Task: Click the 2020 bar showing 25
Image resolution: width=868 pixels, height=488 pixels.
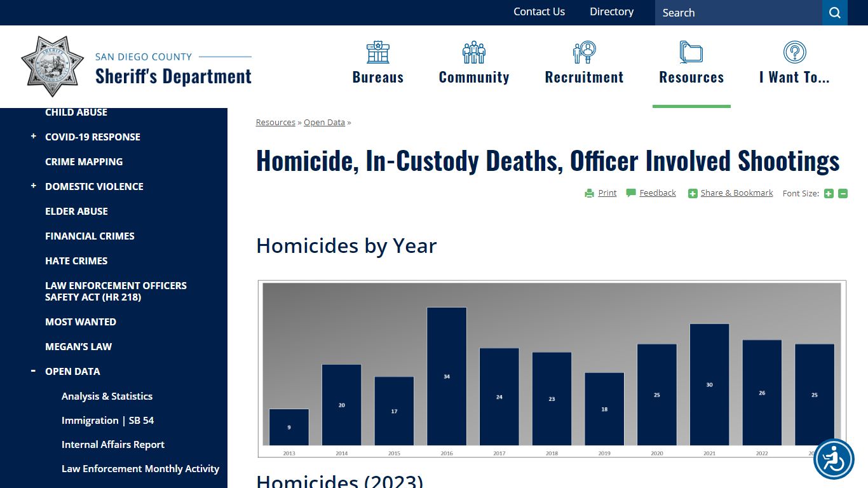Action: click(x=657, y=395)
